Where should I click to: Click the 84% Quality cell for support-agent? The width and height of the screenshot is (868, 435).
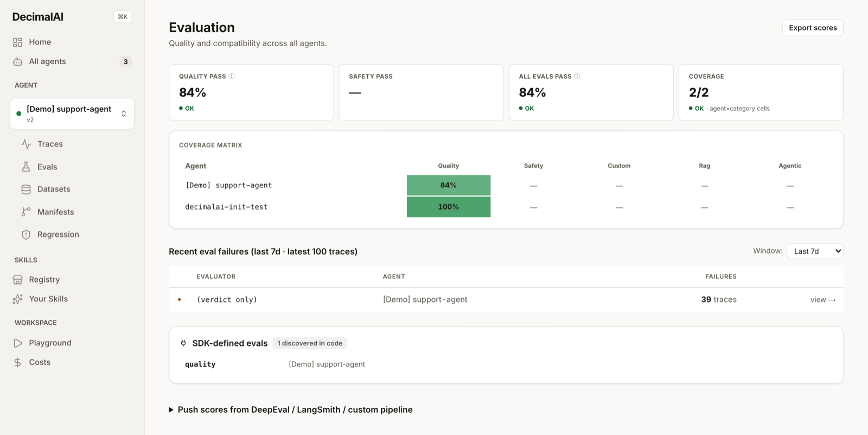449,185
